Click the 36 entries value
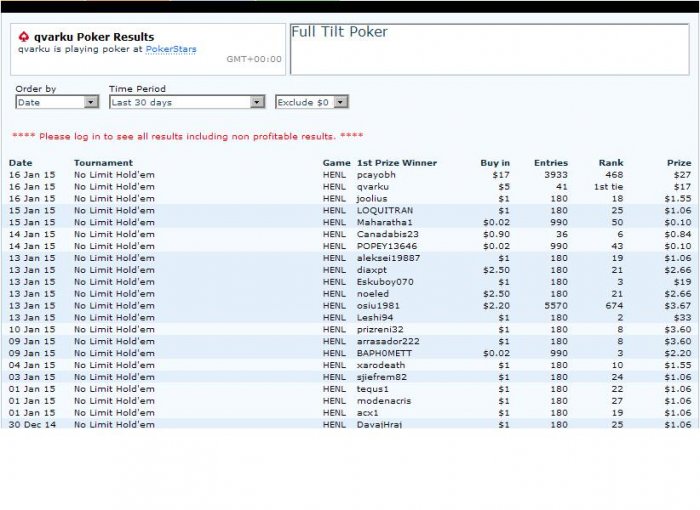Viewport: 700px width, 510px height. point(562,234)
